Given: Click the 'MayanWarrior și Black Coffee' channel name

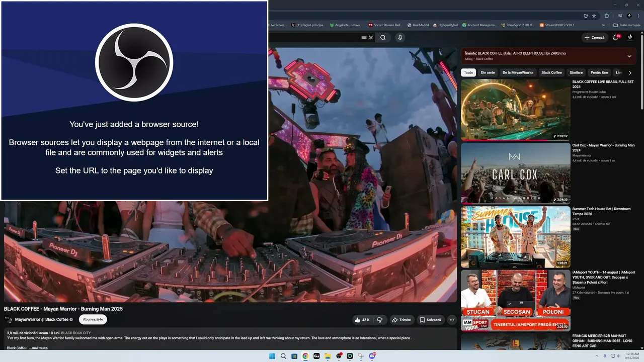Looking at the screenshot, I should 42,319.
